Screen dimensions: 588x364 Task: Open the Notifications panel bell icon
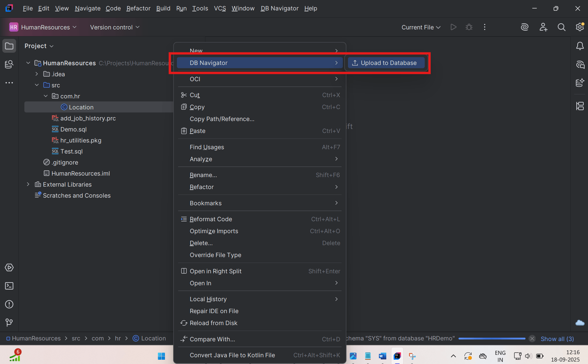580,46
